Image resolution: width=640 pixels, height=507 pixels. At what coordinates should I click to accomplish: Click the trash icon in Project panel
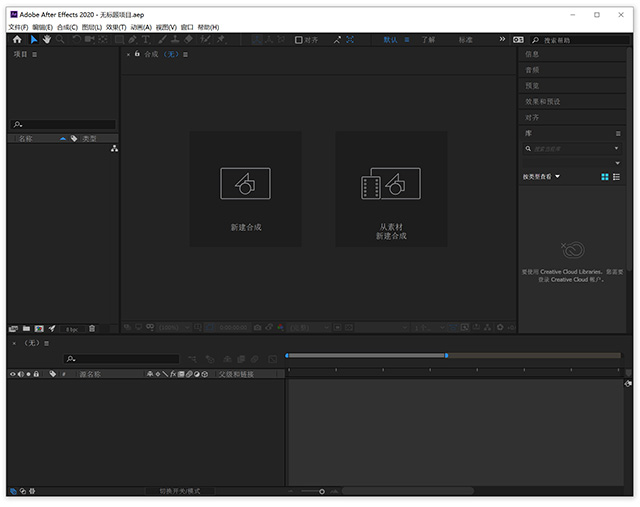point(92,328)
